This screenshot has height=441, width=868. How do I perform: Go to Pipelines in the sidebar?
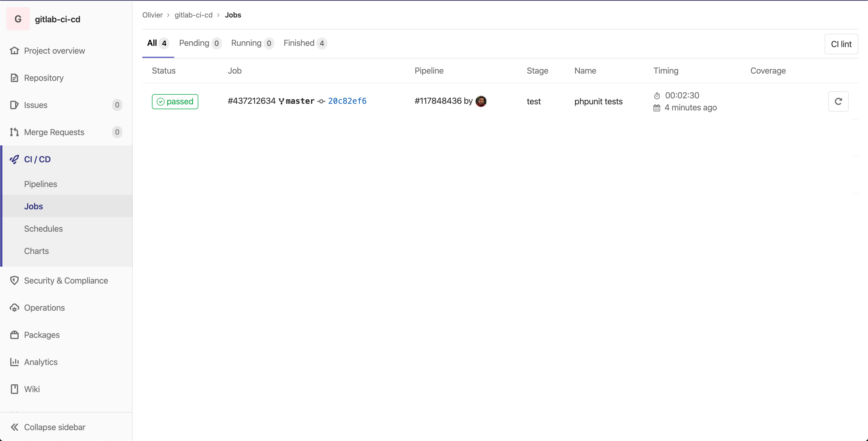[40, 184]
